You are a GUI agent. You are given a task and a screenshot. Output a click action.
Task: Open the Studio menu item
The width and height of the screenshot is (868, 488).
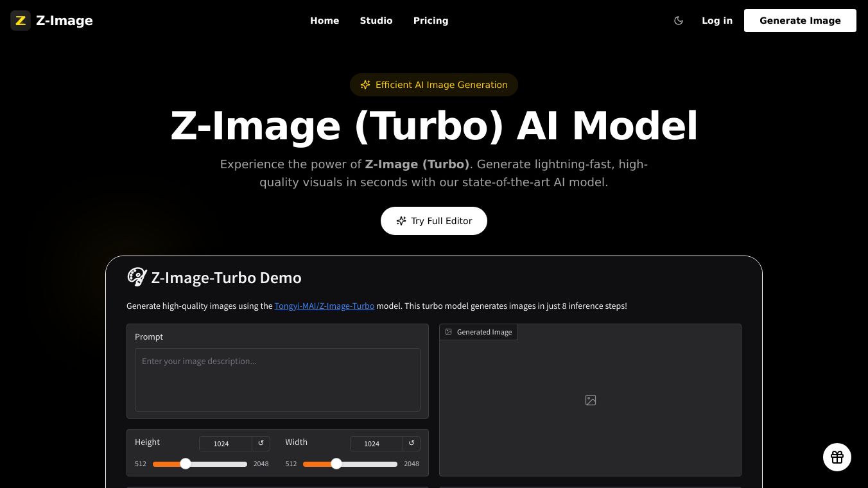coord(376,21)
